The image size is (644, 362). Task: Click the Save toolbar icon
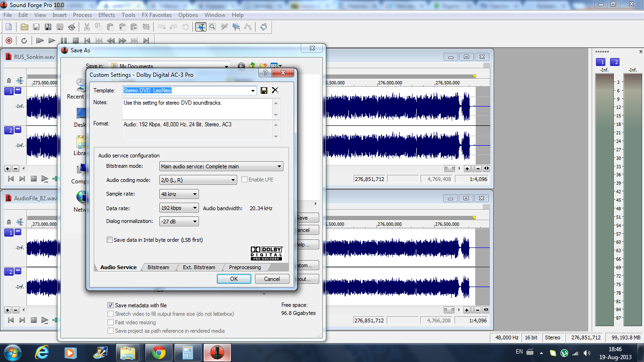pos(36,27)
